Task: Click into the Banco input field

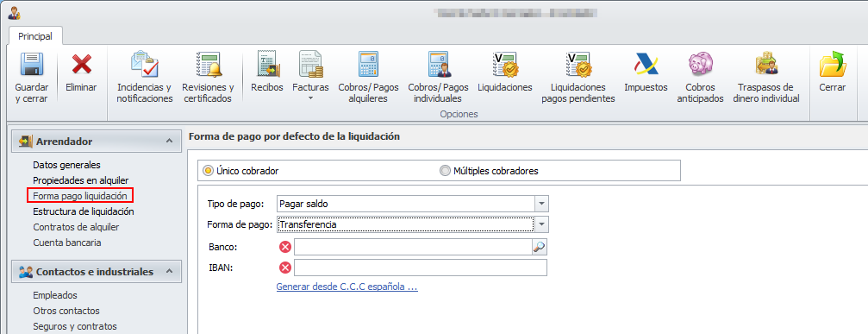Action: click(x=413, y=247)
